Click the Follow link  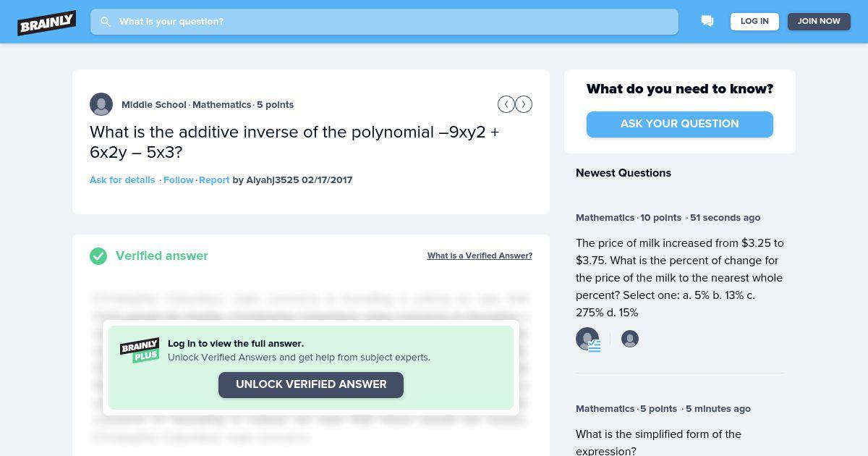pos(179,180)
